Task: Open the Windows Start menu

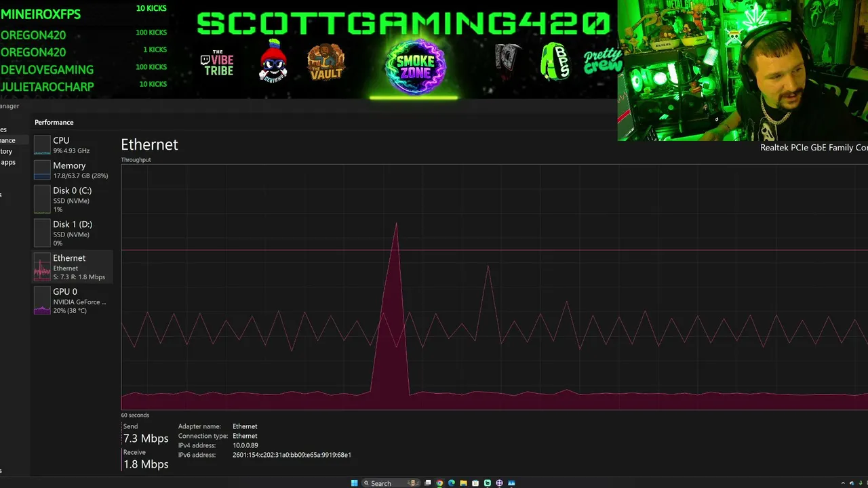Action: [354, 483]
